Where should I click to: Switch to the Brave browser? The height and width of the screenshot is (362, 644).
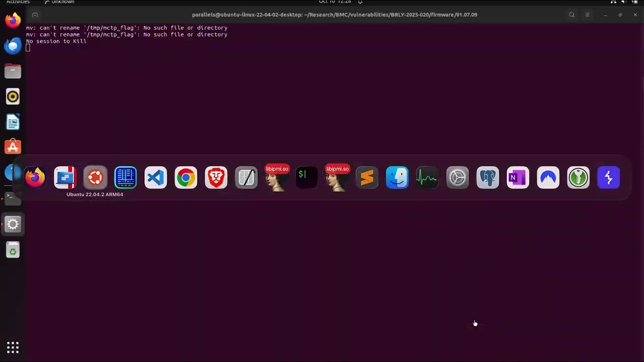[x=216, y=177]
